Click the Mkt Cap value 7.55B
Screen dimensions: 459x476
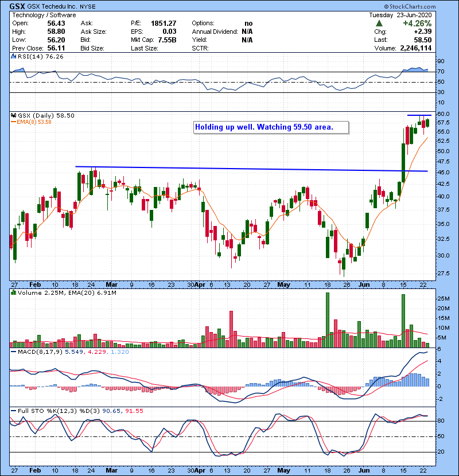tap(167, 40)
